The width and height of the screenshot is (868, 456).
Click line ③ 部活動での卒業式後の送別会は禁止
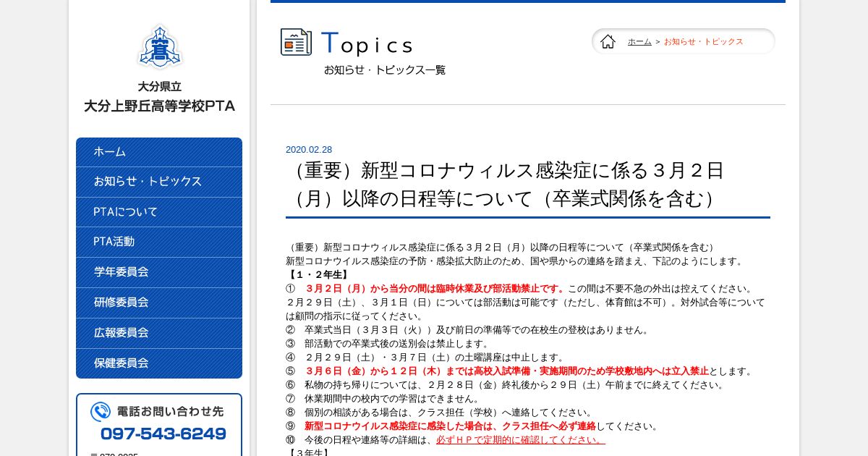point(388,343)
